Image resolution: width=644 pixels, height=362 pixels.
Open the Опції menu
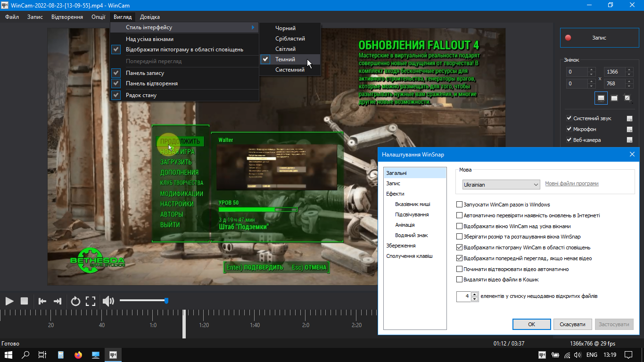tap(99, 17)
